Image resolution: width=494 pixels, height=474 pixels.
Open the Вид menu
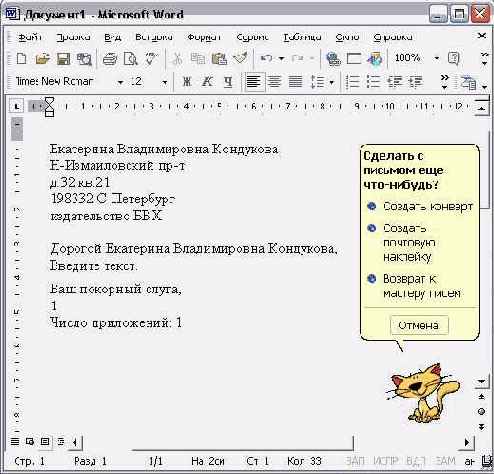click(x=112, y=37)
